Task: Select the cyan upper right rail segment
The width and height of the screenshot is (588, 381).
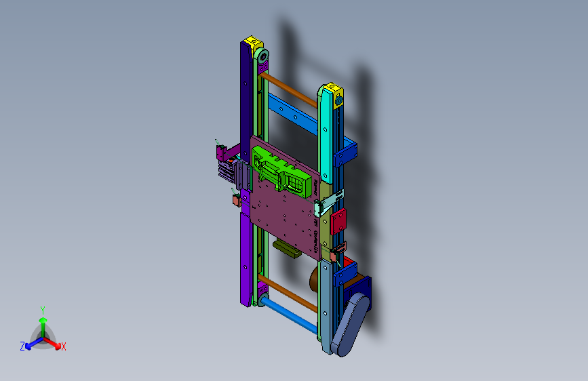Action: point(326,135)
